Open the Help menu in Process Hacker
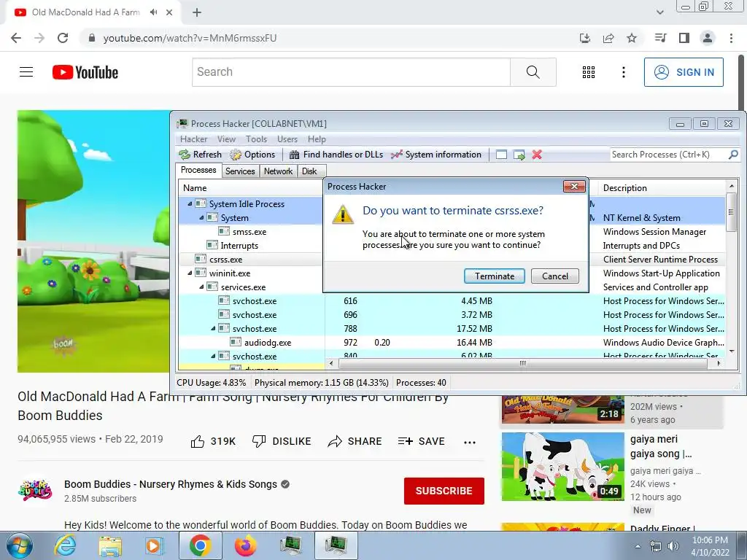Image resolution: width=747 pixels, height=560 pixels. click(317, 139)
